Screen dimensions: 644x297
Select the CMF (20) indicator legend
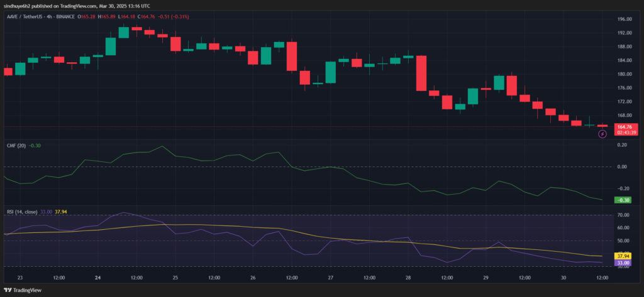[x=16, y=146]
